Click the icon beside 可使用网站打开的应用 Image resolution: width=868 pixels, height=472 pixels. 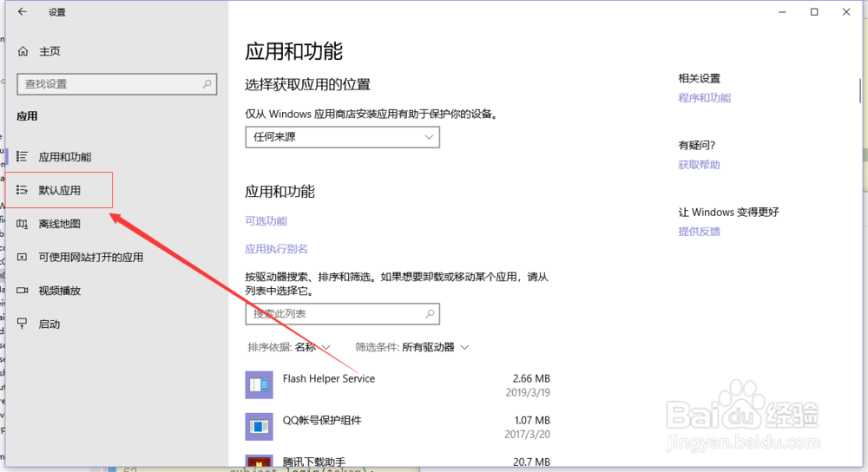[23, 258]
